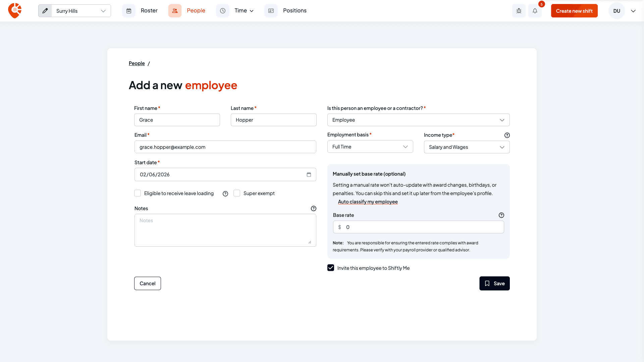Click the Last name field
Viewport: 644px width, 362px height.
click(274, 120)
